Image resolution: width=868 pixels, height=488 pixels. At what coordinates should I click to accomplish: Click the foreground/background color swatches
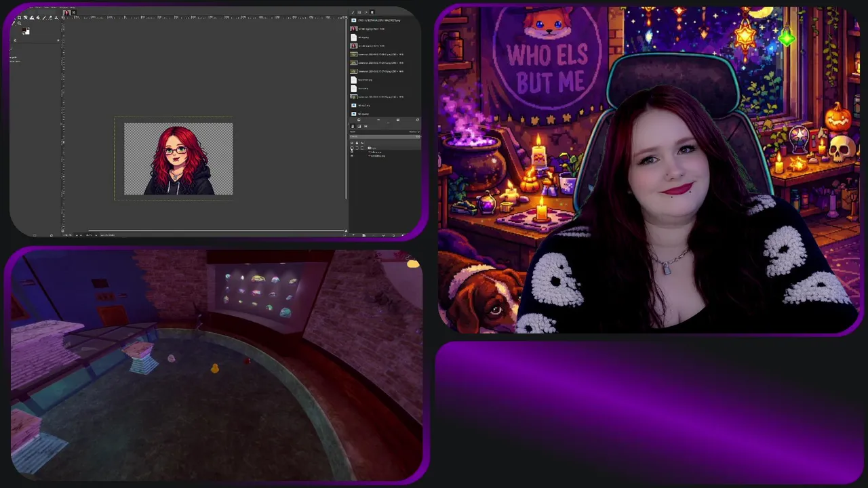tap(26, 30)
